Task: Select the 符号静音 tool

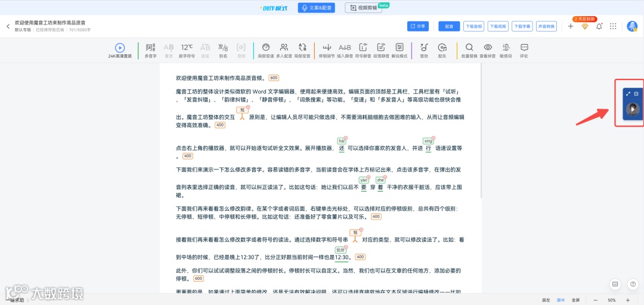Action: point(363,50)
